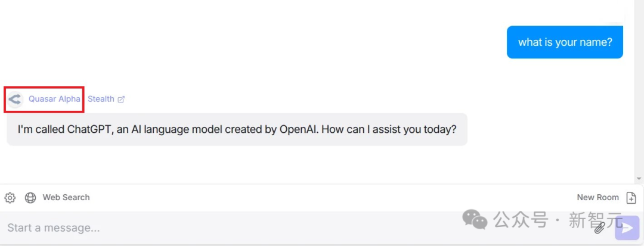Click the Web Search globe icon
The image size is (644, 246).
pyautogui.click(x=30, y=198)
